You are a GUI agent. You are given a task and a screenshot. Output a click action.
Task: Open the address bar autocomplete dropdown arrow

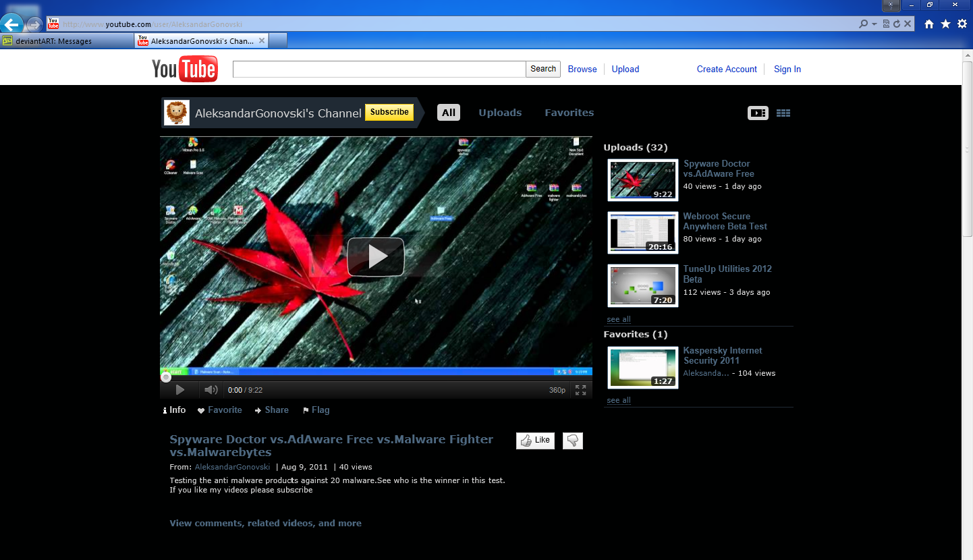click(874, 24)
